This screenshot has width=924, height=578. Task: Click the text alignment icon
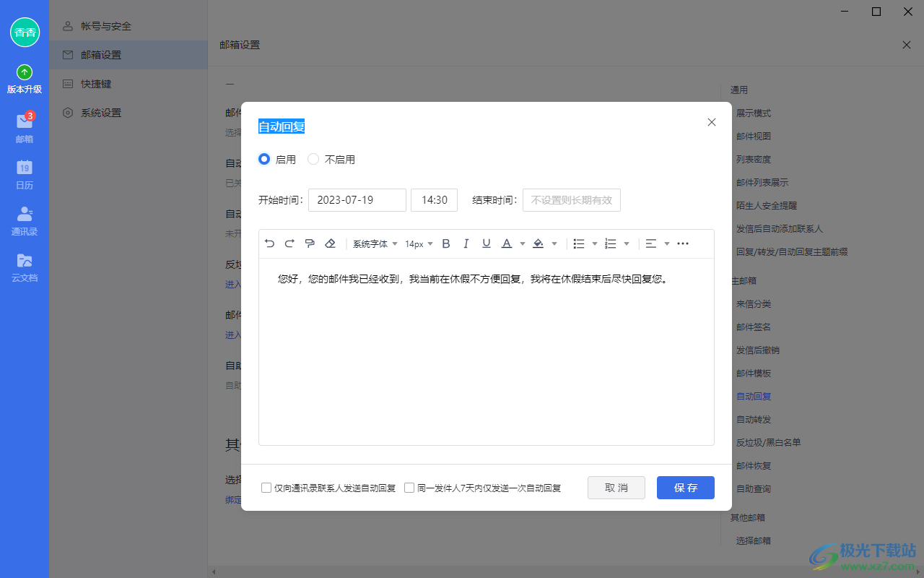(651, 243)
